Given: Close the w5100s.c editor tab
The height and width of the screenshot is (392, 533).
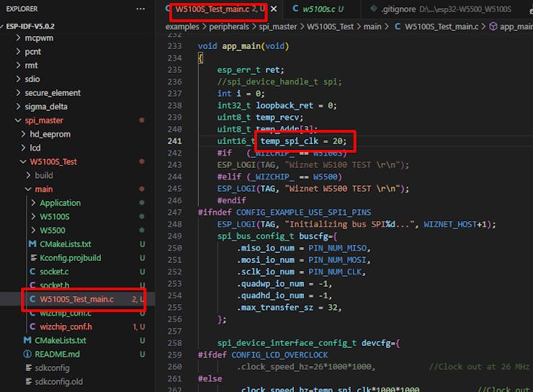Looking at the screenshot, I should pyautogui.click(x=351, y=9).
